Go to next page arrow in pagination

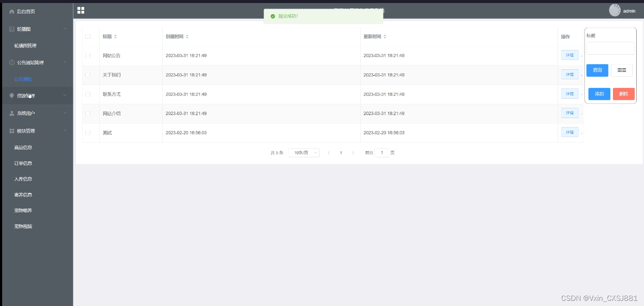click(x=353, y=153)
